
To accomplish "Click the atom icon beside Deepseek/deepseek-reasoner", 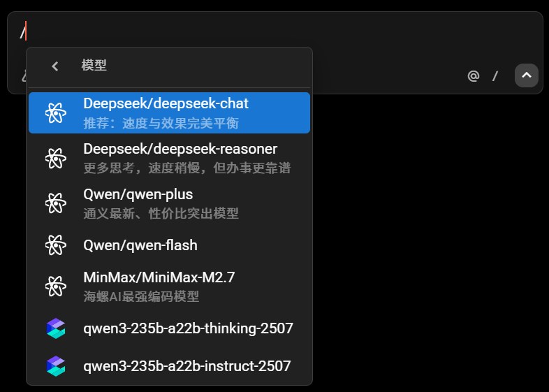I will tap(56, 159).
